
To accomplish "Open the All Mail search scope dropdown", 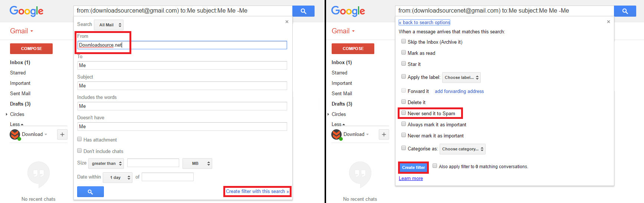I will point(109,25).
